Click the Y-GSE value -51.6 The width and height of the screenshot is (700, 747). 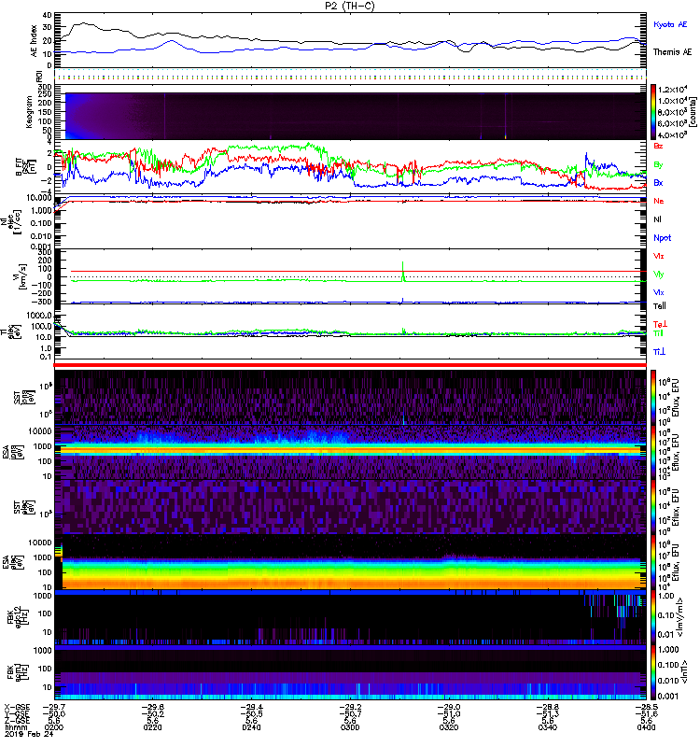click(x=646, y=714)
